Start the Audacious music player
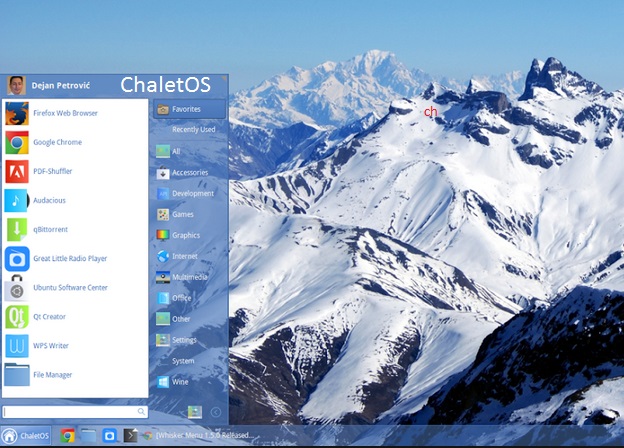The image size is (624, 448). [75, 201]
